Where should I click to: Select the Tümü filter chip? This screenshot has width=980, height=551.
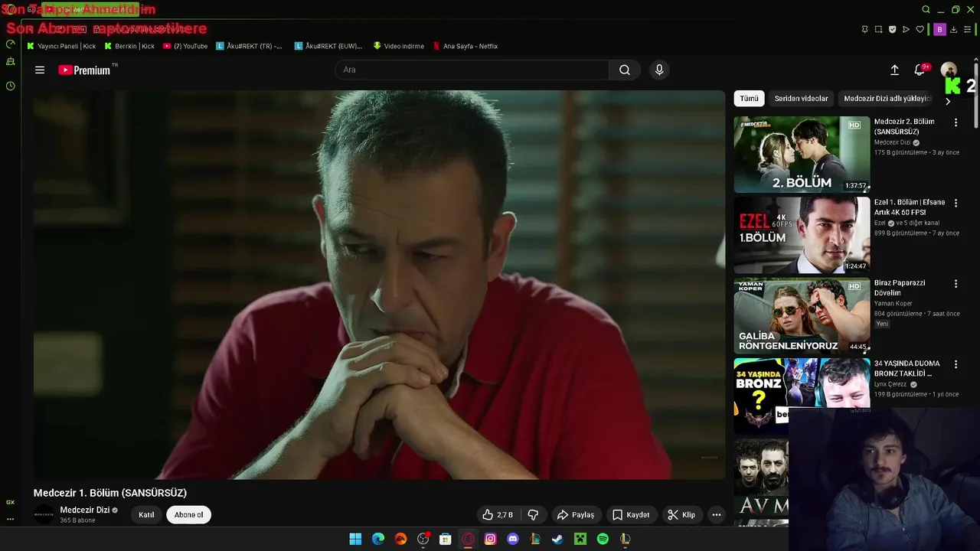[749, 99]
